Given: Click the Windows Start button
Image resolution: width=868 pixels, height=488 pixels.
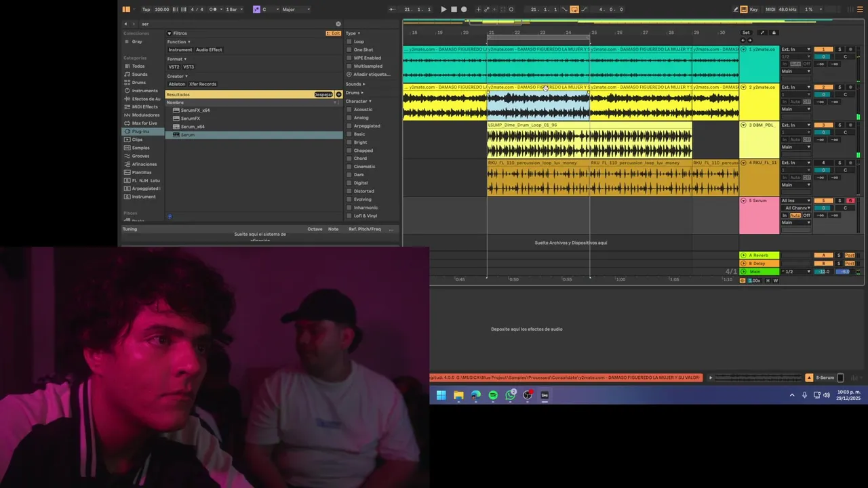Looking at the screenshot, I should click(x=441, y=395).
